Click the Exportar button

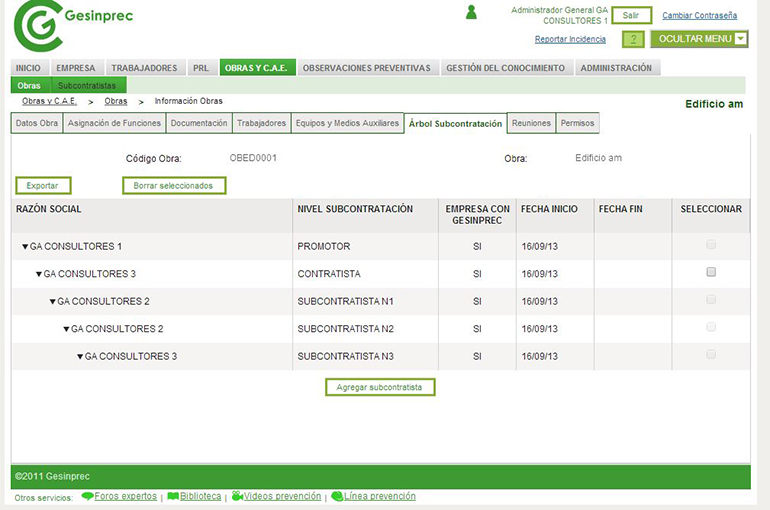[x=42, y=186]
